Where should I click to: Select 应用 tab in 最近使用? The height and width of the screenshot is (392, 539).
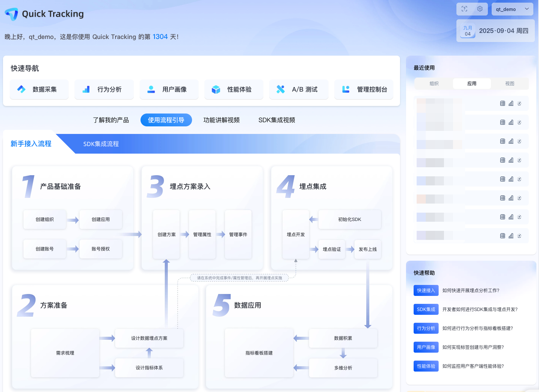pos(472,84)
